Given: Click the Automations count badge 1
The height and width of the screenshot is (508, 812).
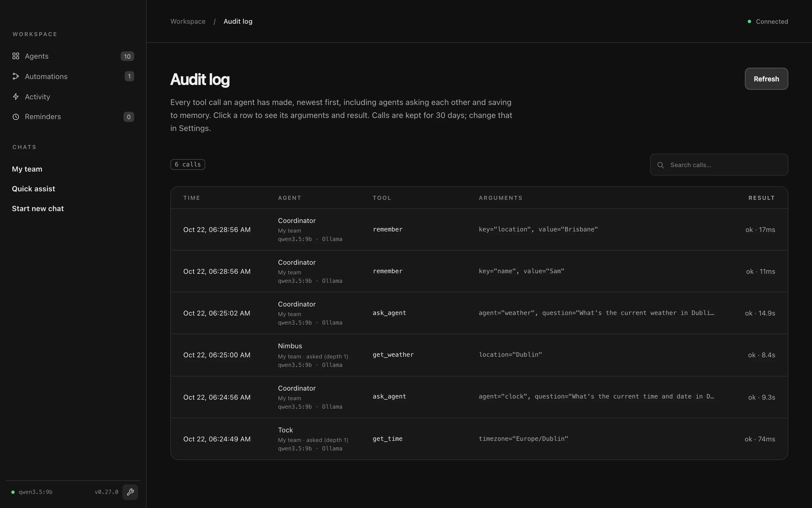Looking at the screenshot, I should [129, 76].
